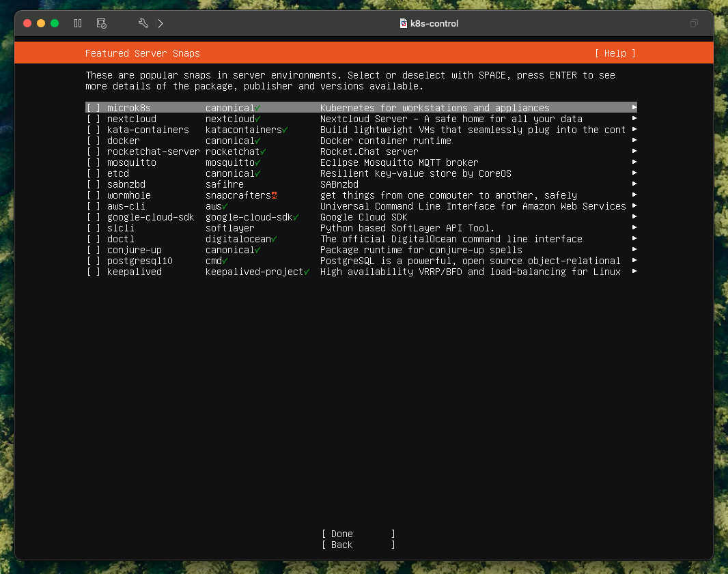Click the window mode icon at top right
The height and width of the screenshot is (574, 728).
pyautogui.click(x=693, y=23)
